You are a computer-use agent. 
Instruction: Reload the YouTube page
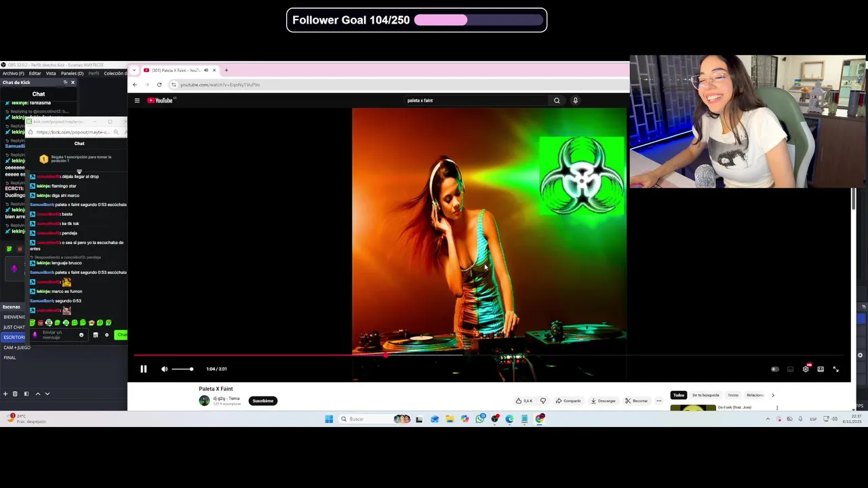[x=159, y=85]
